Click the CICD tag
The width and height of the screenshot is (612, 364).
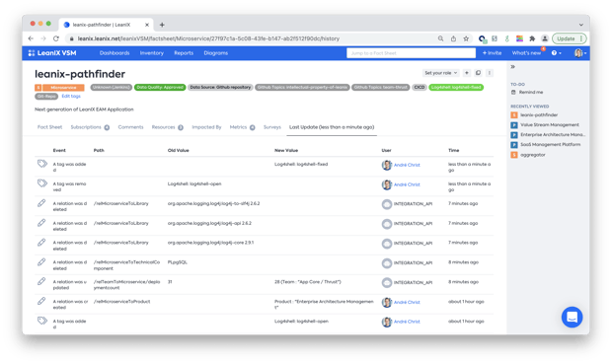(420, 88)
